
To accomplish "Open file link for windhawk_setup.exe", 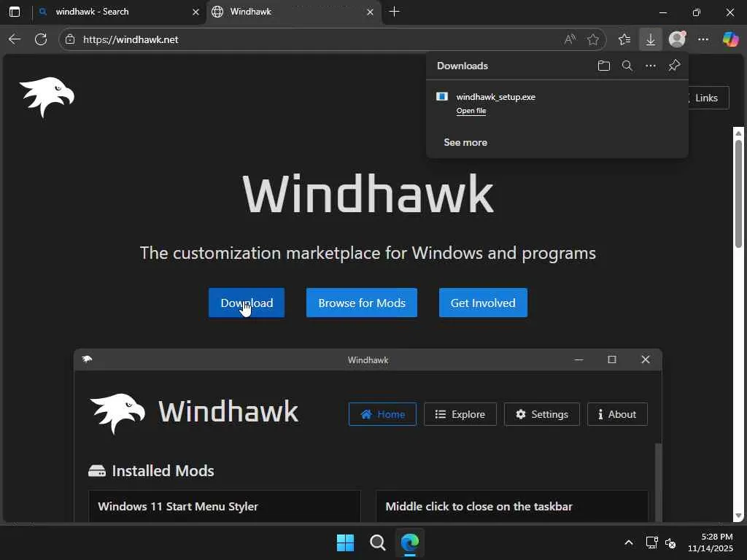I will pos(471,111).
